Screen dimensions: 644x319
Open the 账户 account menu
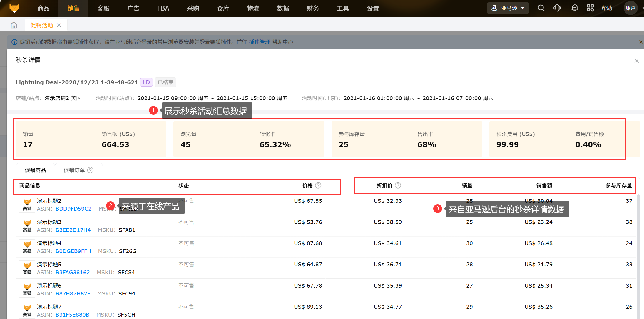[630, 8]
